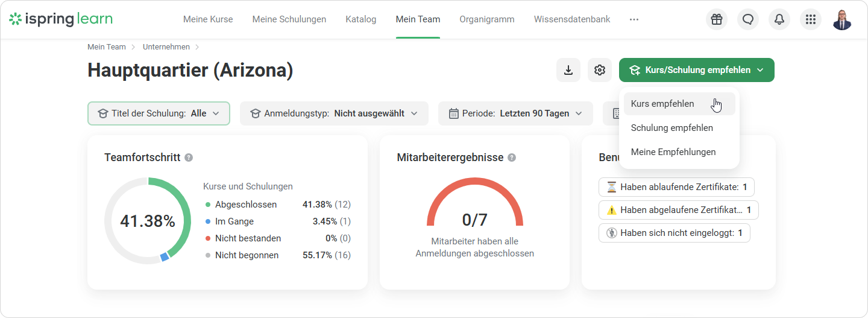This screenshot has height=318, width=868.
Task: Click the Haben ablaufende Zertifikate chip
Action: click(x=676, y=187)
